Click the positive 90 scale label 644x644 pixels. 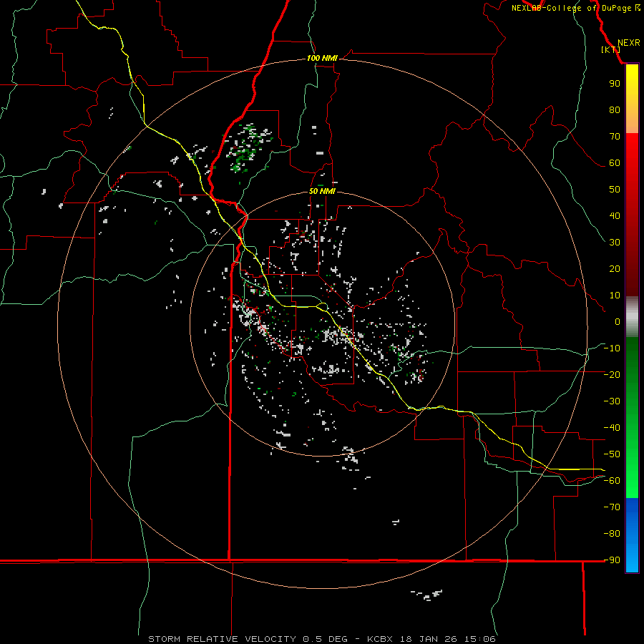pyautogui.click(x=615, y=84)
